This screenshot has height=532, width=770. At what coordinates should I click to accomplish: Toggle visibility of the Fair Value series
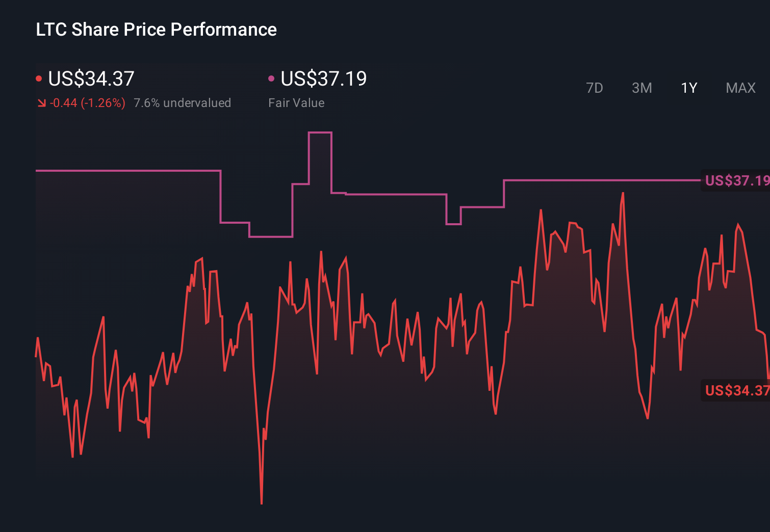click(x=272, y=78)
